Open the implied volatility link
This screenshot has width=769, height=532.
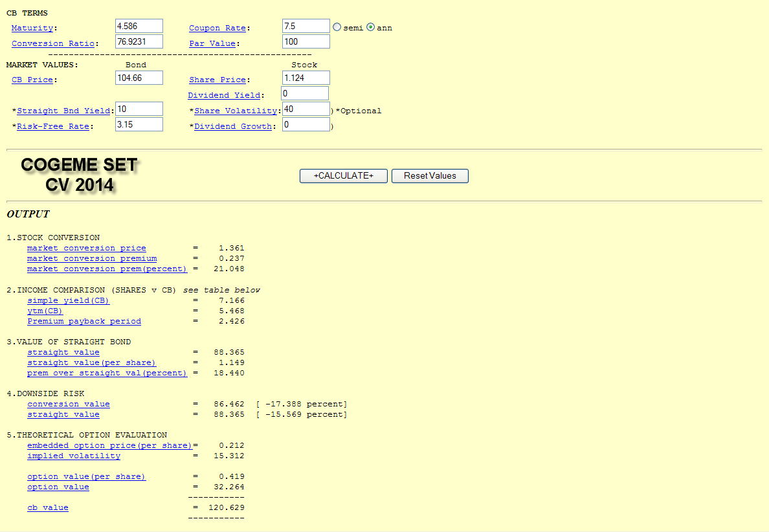(73, 456)
